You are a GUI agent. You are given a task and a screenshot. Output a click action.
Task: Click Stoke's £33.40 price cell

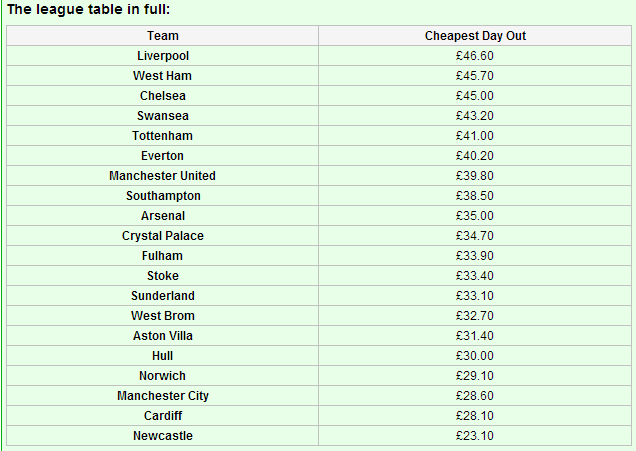pos(475,276)
